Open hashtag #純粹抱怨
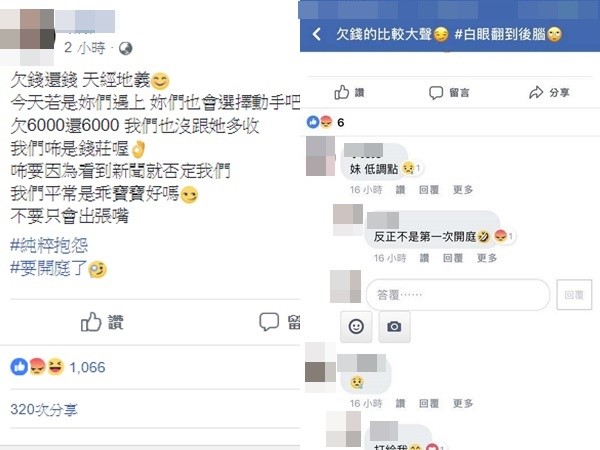 49,245
